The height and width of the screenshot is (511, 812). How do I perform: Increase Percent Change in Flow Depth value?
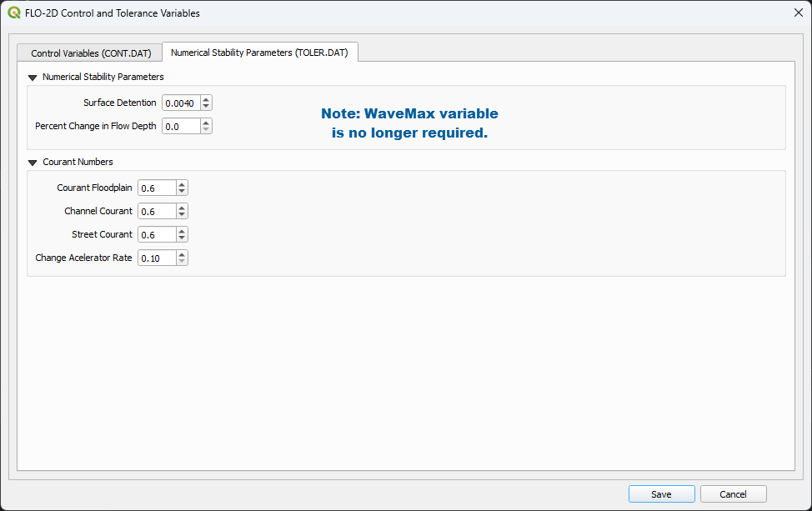[x=207, y=123]
